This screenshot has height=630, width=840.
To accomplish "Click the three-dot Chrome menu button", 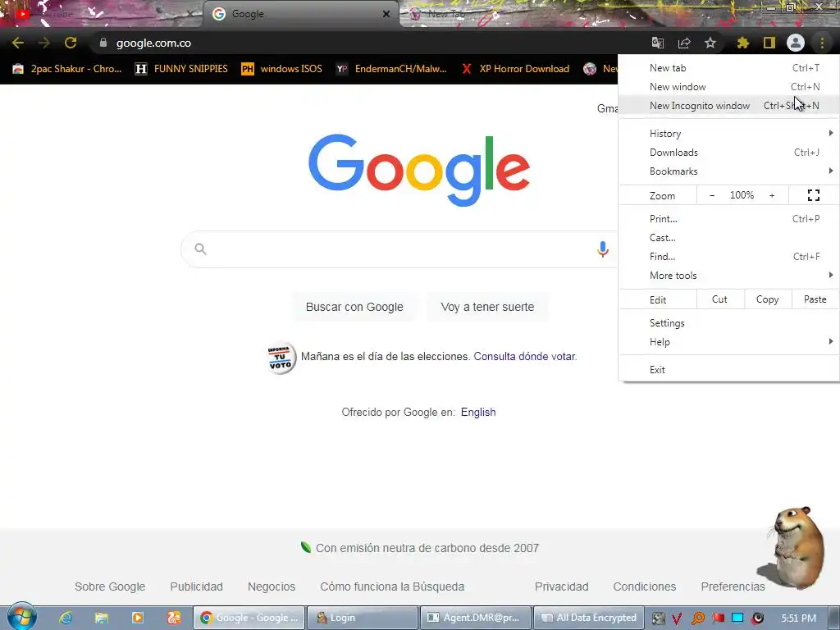I will click(x=822, y=43).
